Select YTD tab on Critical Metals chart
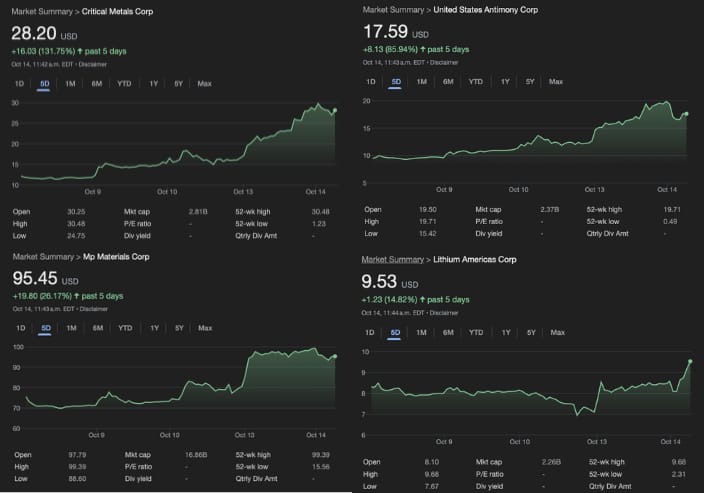This screenshot has width=704, height=493. [124, 84]
